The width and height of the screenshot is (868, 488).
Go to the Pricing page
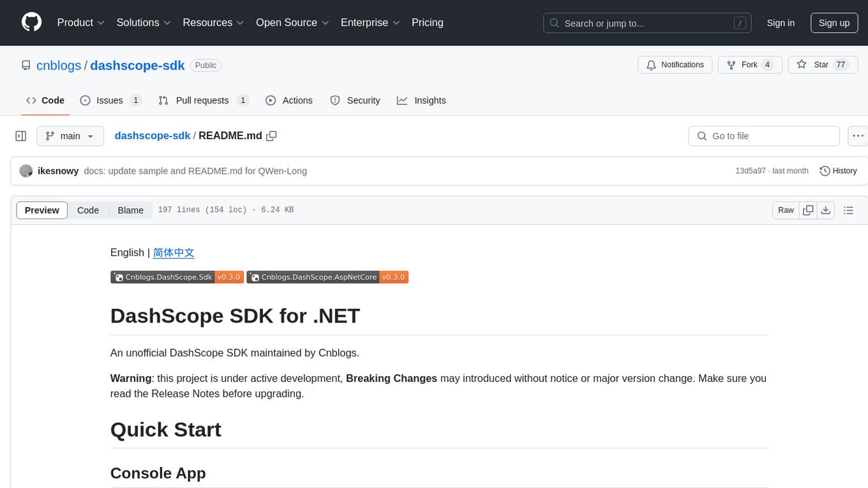pos(428,22)
